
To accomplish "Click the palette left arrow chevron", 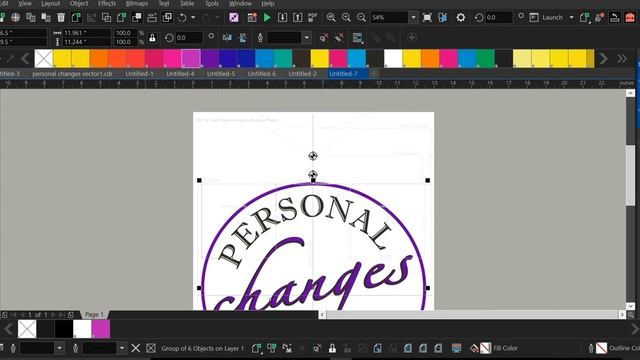I will (25, 58).
